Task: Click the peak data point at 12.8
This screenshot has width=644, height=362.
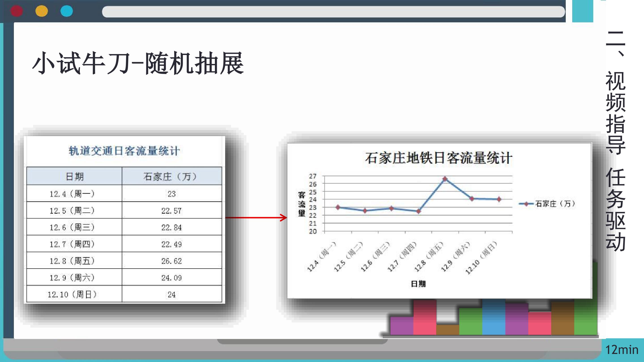Action: (445, 179)
